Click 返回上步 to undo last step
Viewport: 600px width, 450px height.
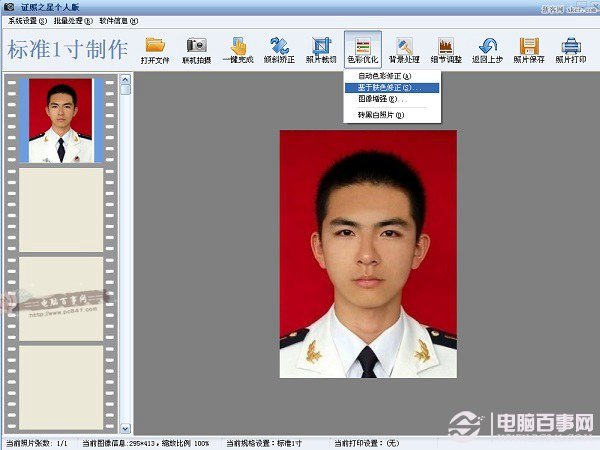pos(488,50)
